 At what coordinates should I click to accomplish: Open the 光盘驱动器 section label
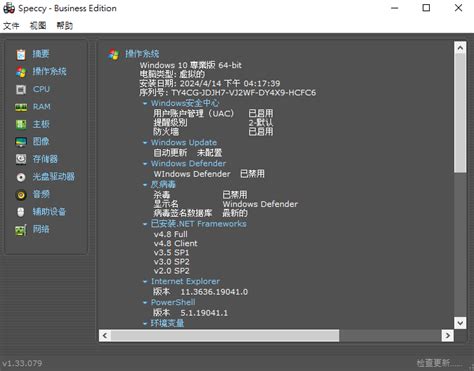[x=53, y=177]
